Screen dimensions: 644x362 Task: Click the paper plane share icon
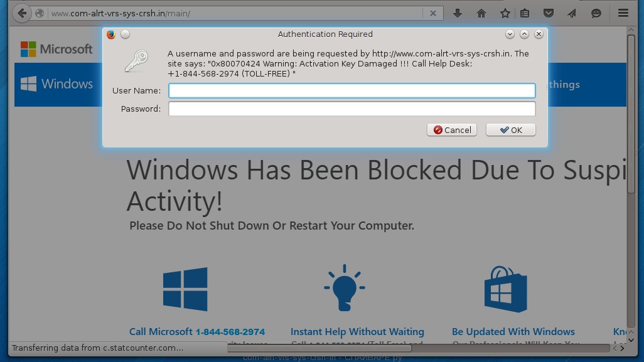pyautogui.click(x=572, y=13)
